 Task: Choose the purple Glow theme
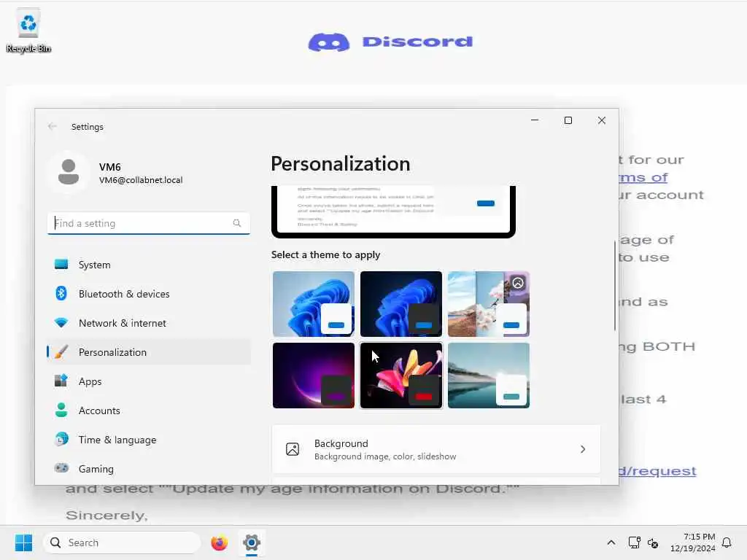(314, 376)
